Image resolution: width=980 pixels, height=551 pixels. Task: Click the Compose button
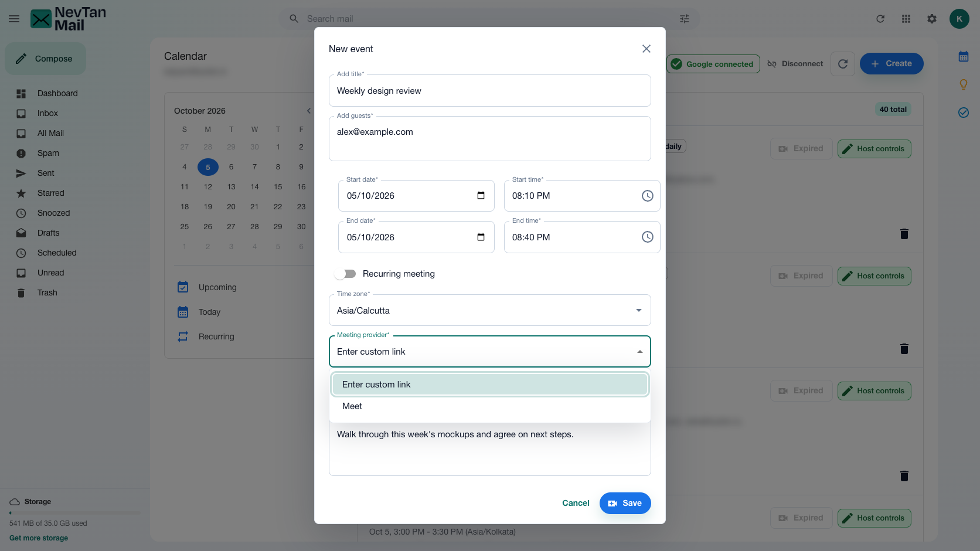coord(45,59)
